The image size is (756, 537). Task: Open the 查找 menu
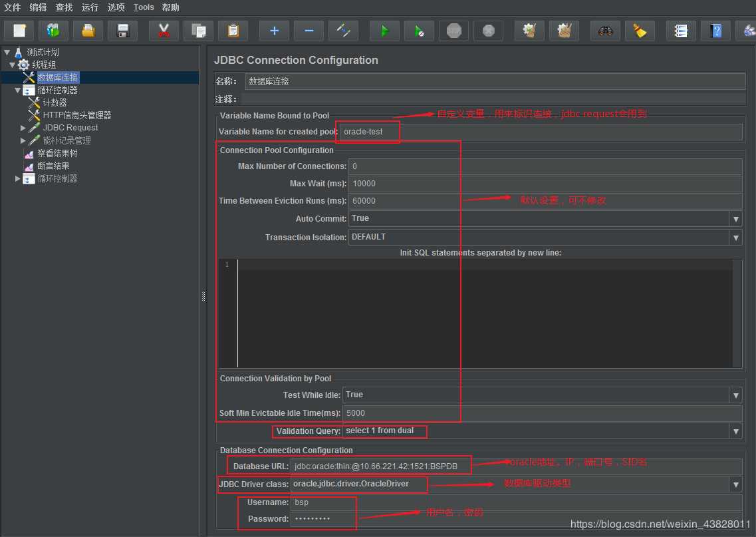(64, 7)
